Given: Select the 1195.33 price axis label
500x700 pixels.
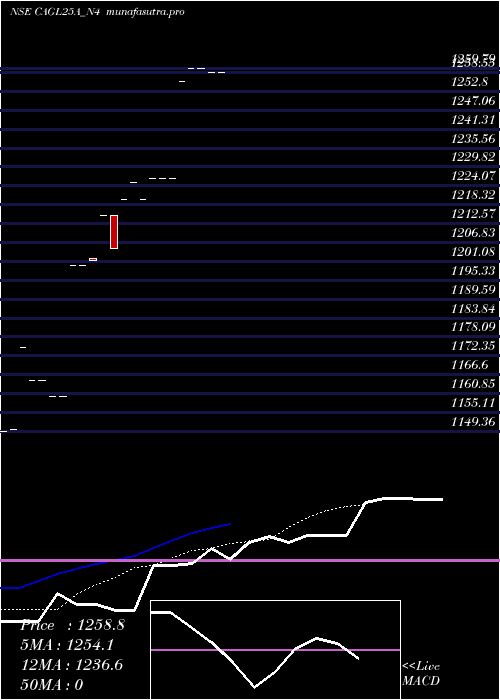Looking at the screenshot, I should [x=474, y=271].
